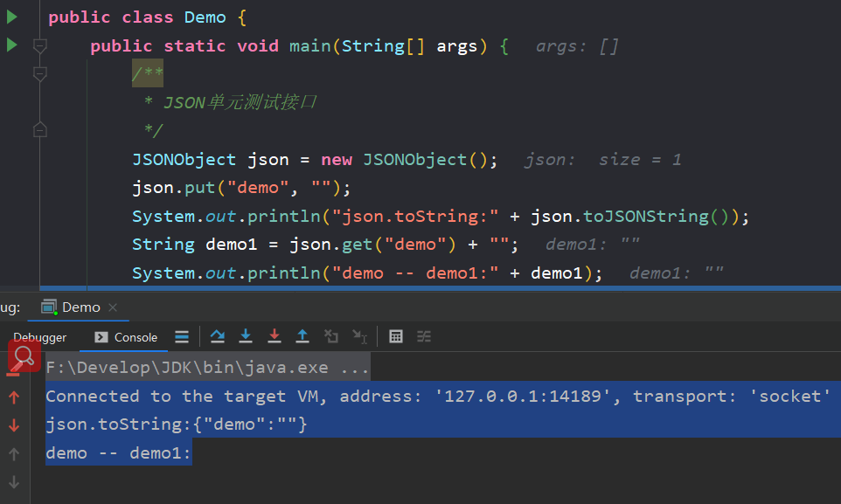The height and width of the screenshot is (504, 841).
Task: Click the Run to Cursor icon
Action: pos(359,336)
